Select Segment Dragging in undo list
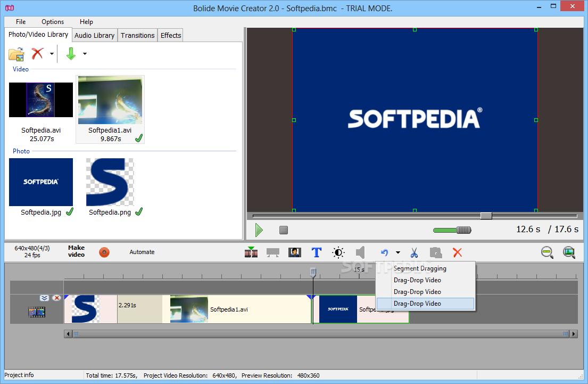588x384 pixels. pyautogui.click(x=426, y=268)
